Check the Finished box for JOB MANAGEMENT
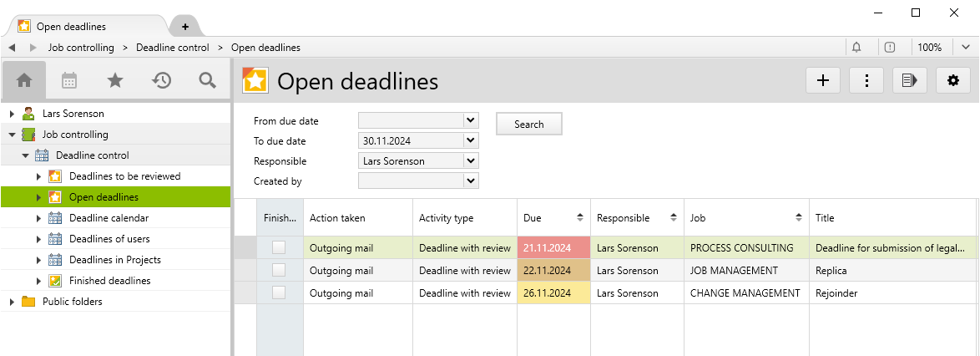980x356 pixels. coord(279,270)
